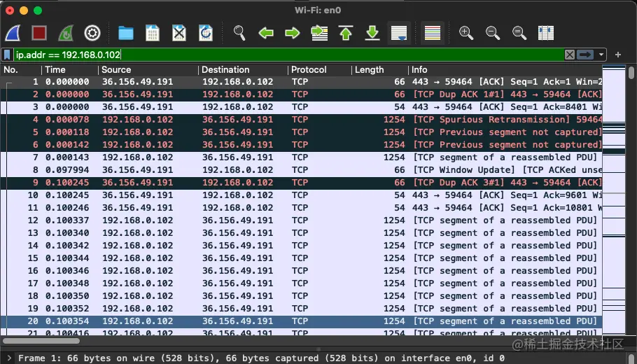Image resolution: width=637 pixels, height=364 pixels.
Task: Sort by the Time column
Action: click(x=70, y=70)
